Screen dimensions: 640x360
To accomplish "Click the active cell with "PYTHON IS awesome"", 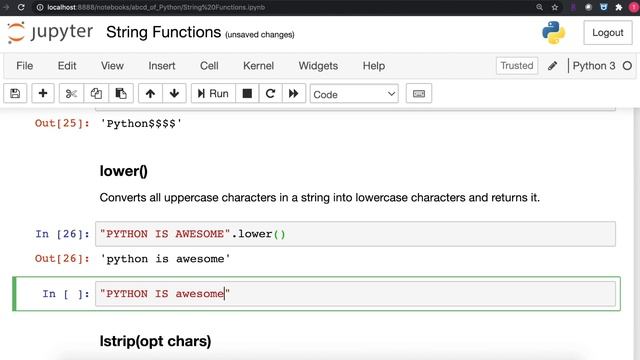I will [x=355, y=293].
